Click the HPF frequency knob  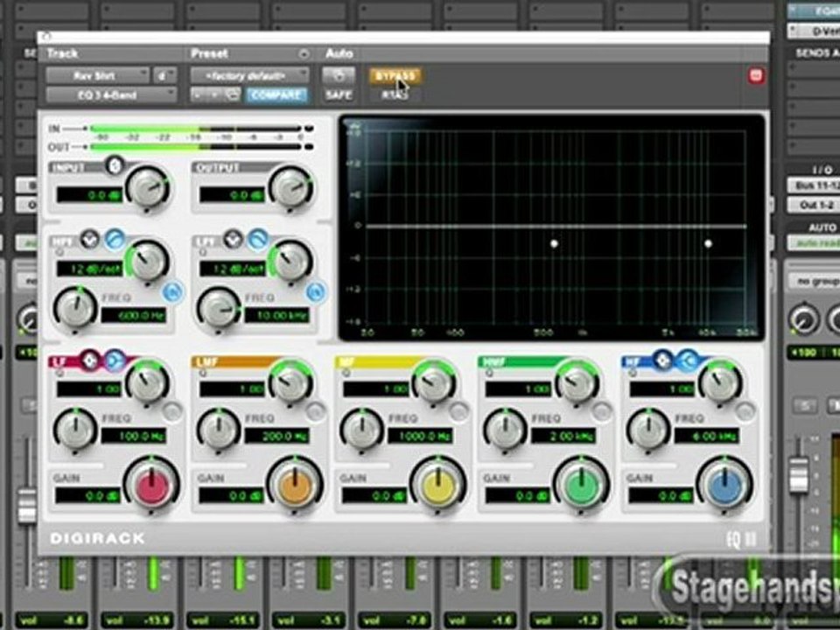pyautogui.click(x=75, y=308)
